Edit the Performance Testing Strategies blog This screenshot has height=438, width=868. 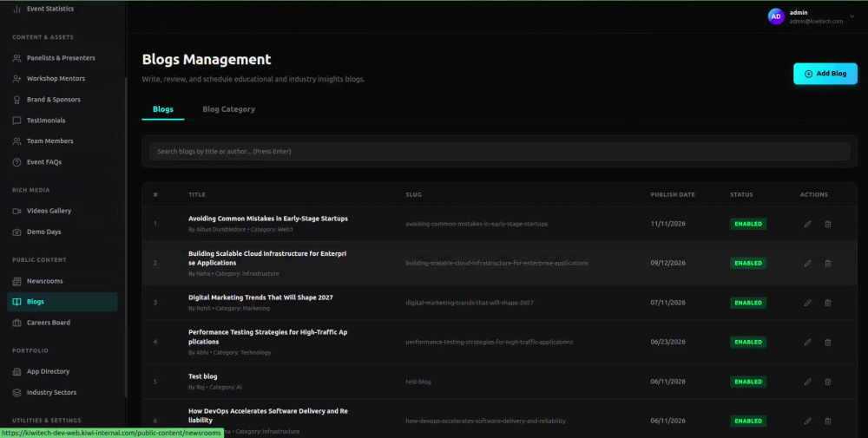point(807,343)
